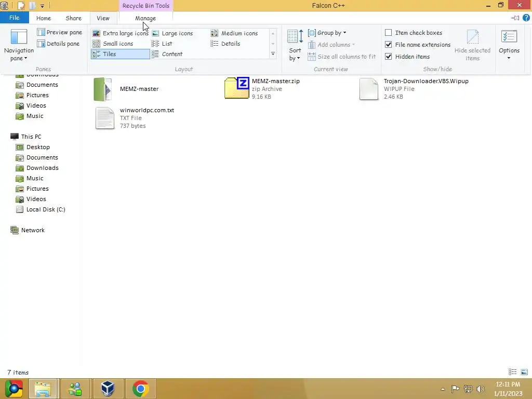Open the Options dropdown

tap(509, 45)
